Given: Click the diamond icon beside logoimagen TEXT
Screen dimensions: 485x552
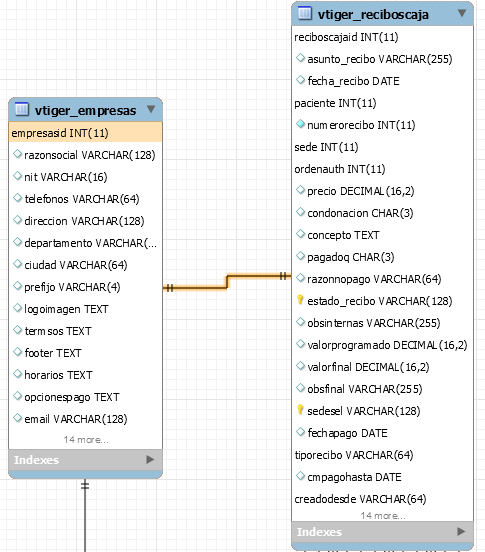Looking at the screenshot, I should (17, 308).
